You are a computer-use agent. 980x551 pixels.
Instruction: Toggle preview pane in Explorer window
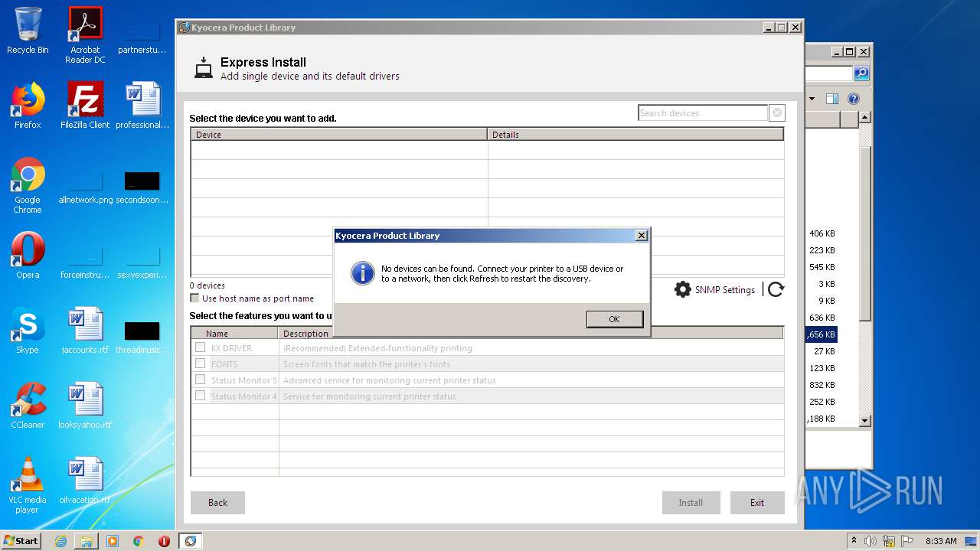tap(832, 99)
